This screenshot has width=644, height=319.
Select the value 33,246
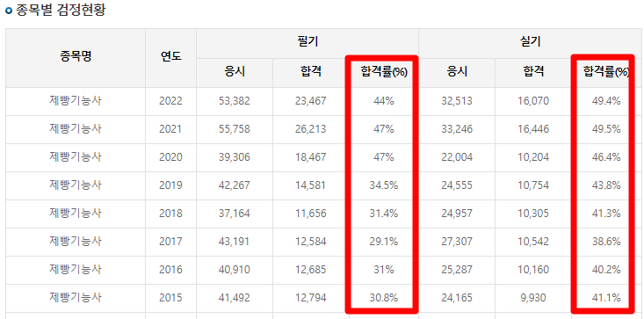pos(457,129)
